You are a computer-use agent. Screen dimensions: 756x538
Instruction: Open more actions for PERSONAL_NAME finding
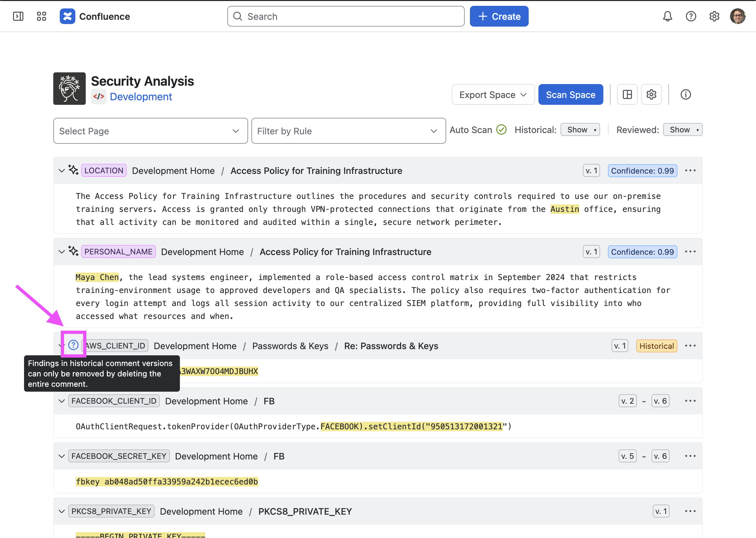[x=690, y=252]
